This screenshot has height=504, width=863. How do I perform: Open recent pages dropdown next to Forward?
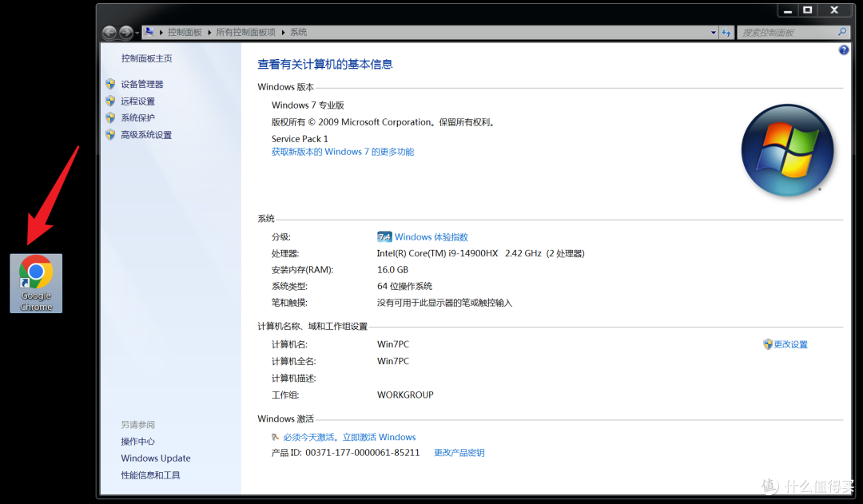[137, 33]
